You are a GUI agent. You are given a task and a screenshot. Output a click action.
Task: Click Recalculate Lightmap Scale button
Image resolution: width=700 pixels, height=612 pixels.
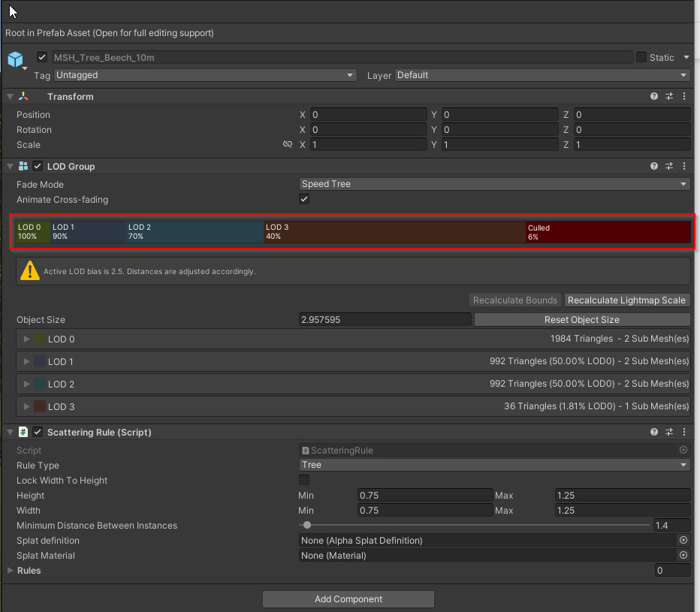[626, 300]
